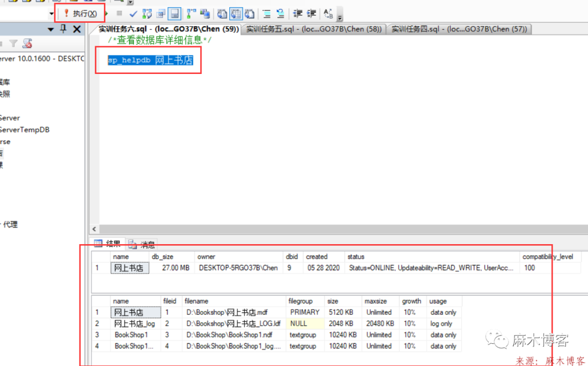
Task: Select the ServerTempDB database tree node
Action: [x=24, y=129]
